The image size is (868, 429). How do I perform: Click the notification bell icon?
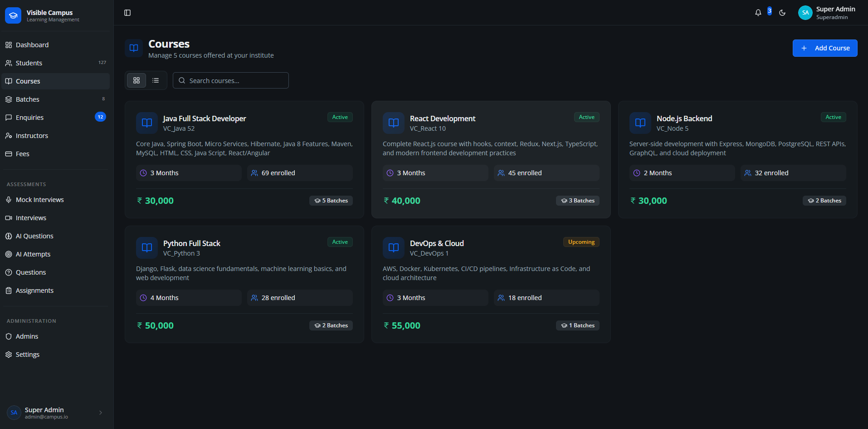click(x=758, y=12)
